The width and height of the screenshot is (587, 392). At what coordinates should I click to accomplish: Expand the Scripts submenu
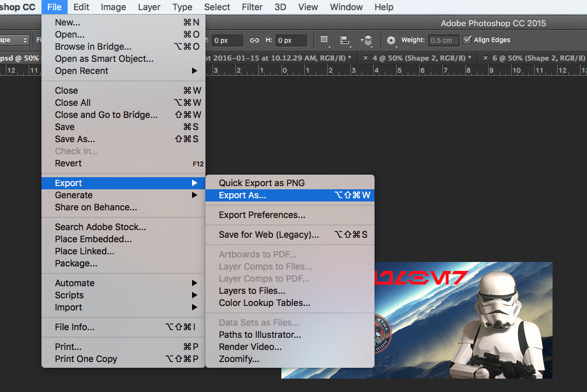pos(124,295)
